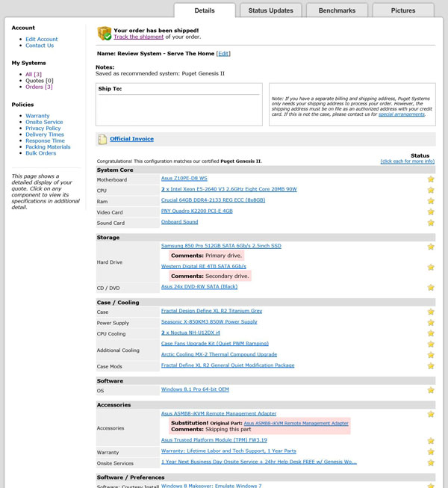
Task: Open the Crucial 64GB DDR4-2133 RAM link
Action: 213,200
